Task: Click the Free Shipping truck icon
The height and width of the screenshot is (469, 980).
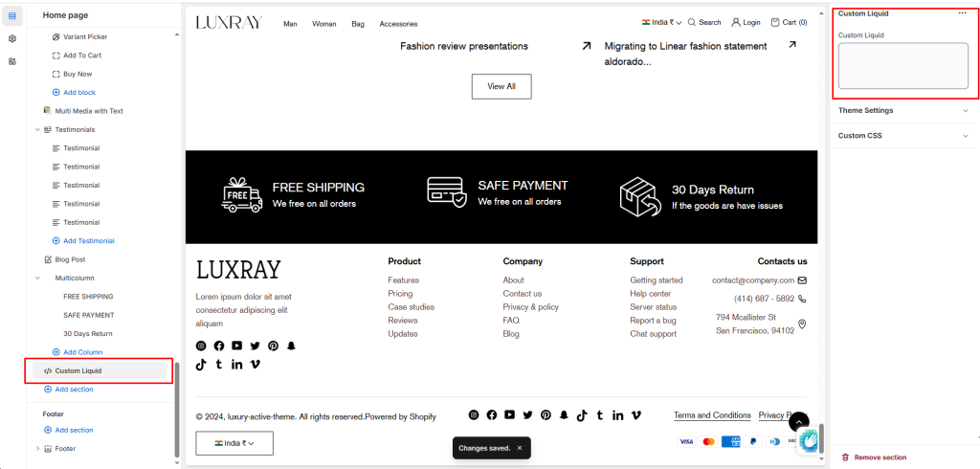Action: 242,195
